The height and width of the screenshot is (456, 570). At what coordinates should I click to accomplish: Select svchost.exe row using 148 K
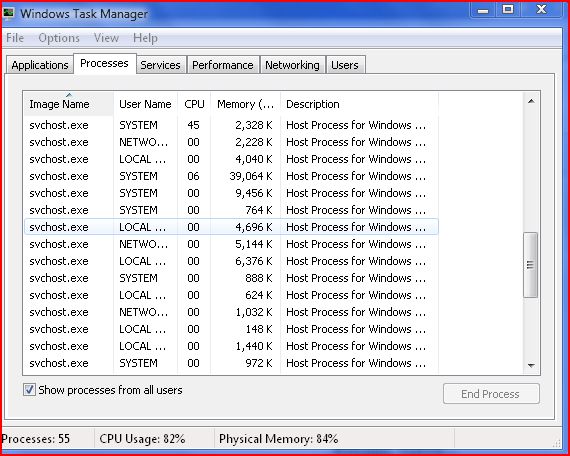[x=231, y=329]
